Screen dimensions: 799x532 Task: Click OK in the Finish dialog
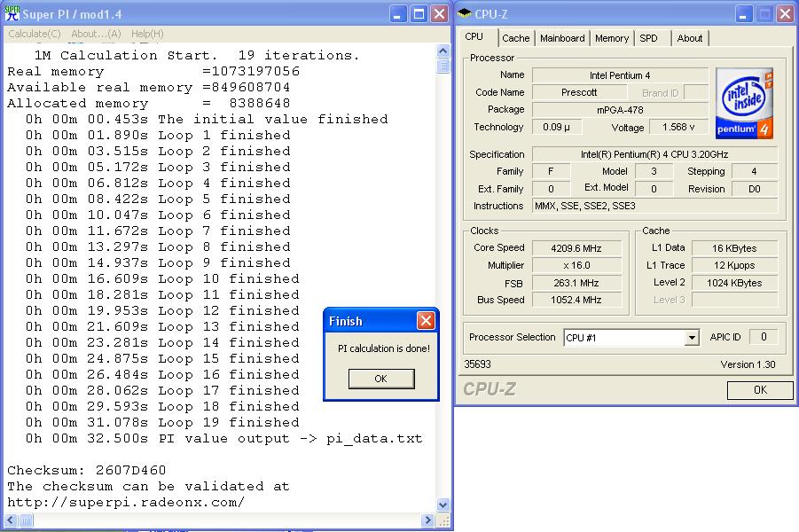[381, 379]
